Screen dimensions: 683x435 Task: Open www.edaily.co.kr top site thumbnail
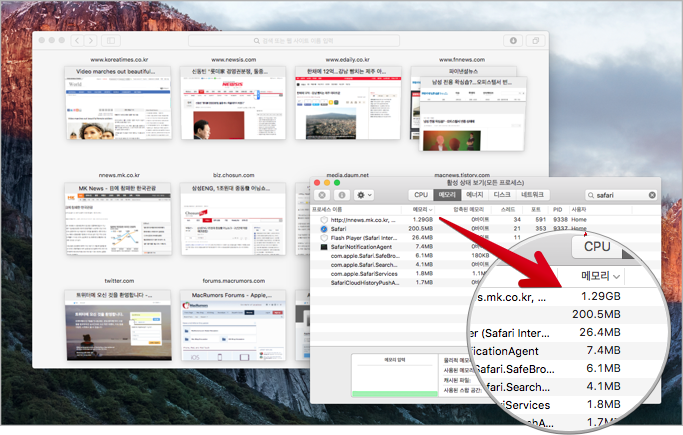coord(348,103)
